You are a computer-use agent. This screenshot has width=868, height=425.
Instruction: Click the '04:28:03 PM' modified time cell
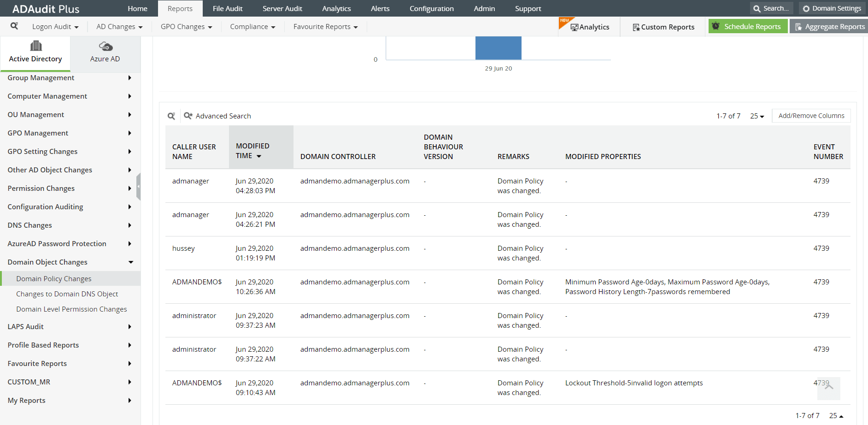coord(255,191)
